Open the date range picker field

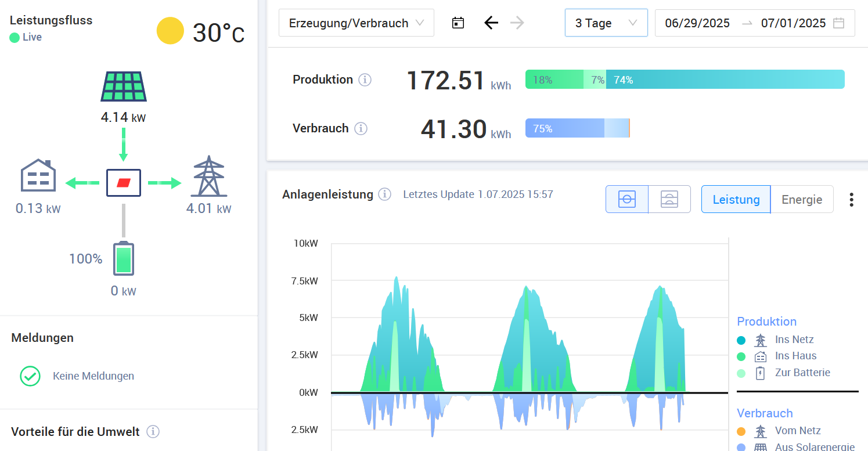click(754, 23)
